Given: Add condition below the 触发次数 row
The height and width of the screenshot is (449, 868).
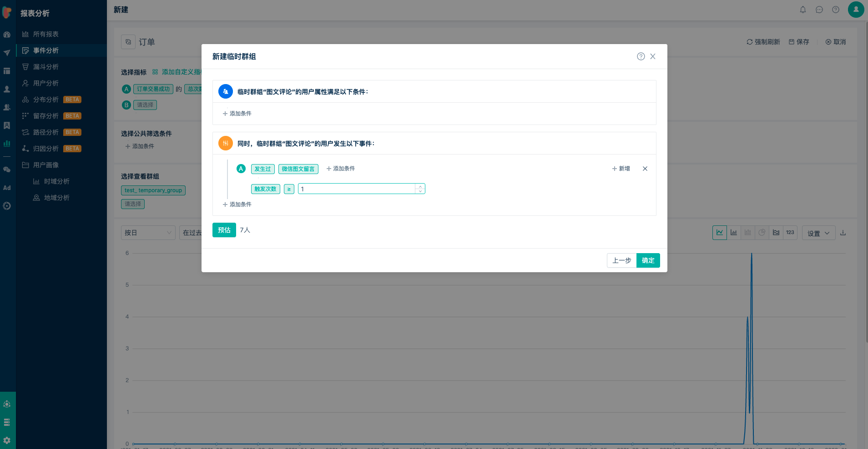Looking at the screenshot, I should pos(237,205).
